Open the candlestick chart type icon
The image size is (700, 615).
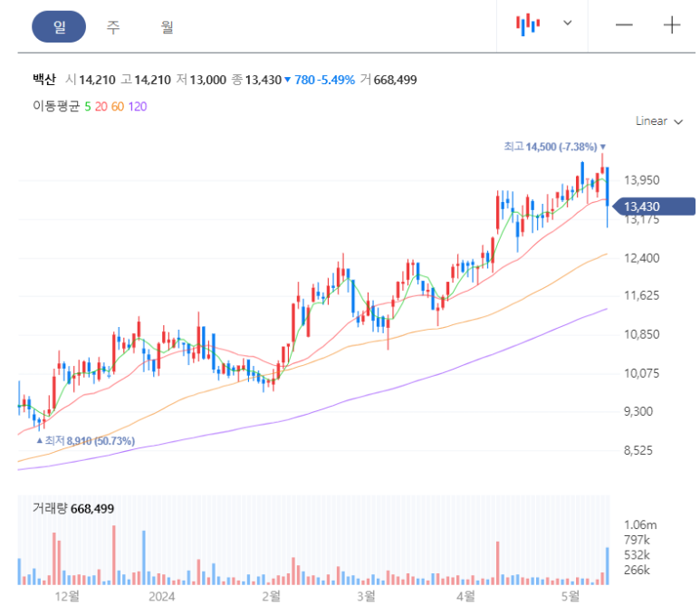click(x=528, y=24)
